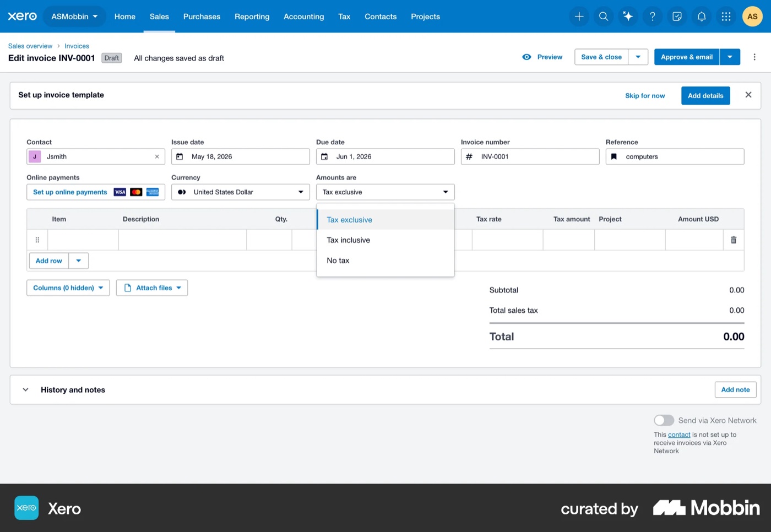Open the plus create-new menu
771x532 pixels.
tap(579, 17)
